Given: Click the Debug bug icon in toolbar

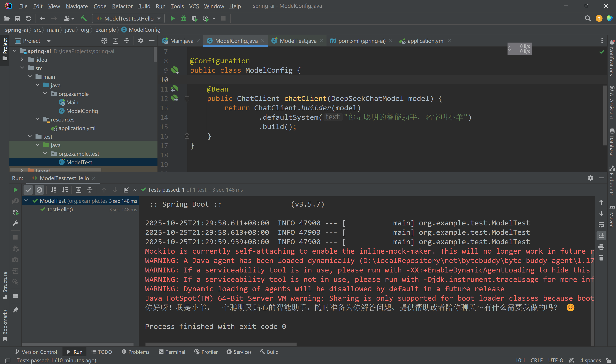Looking at the screenshot, I should [x=183, y=19].
